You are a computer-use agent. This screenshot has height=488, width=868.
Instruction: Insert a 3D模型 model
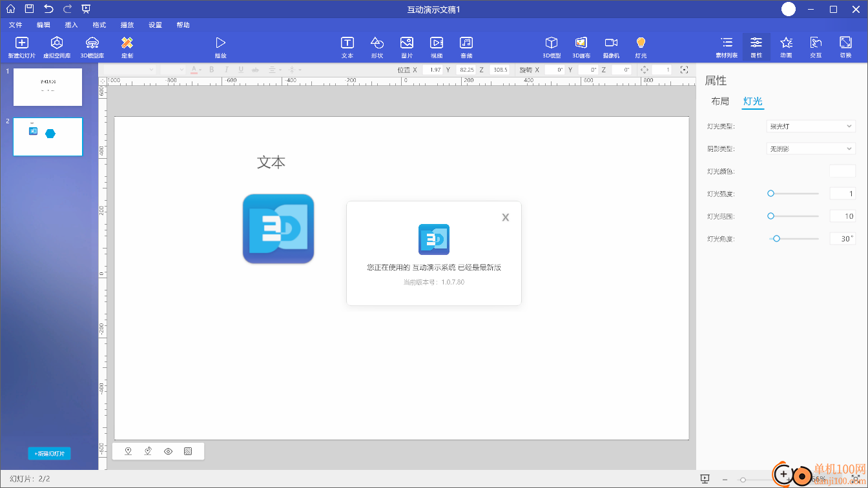pos(552,47)
